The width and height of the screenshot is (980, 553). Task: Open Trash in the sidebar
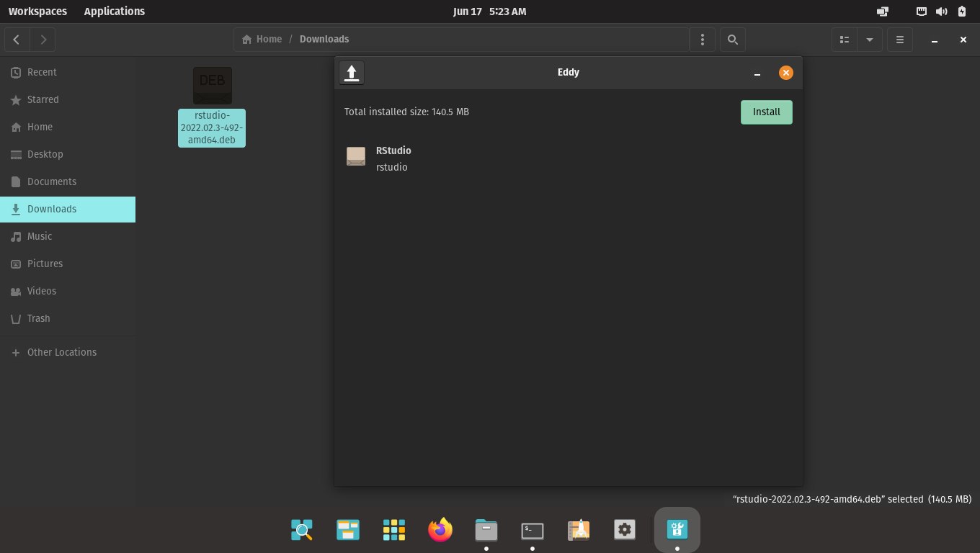pos(68,318)
